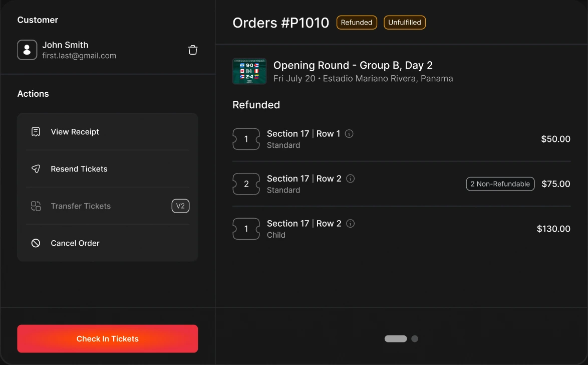Click the 2 Non-Refundable tag
Viewport: 588px width, 365px height.
click(500, 184)
